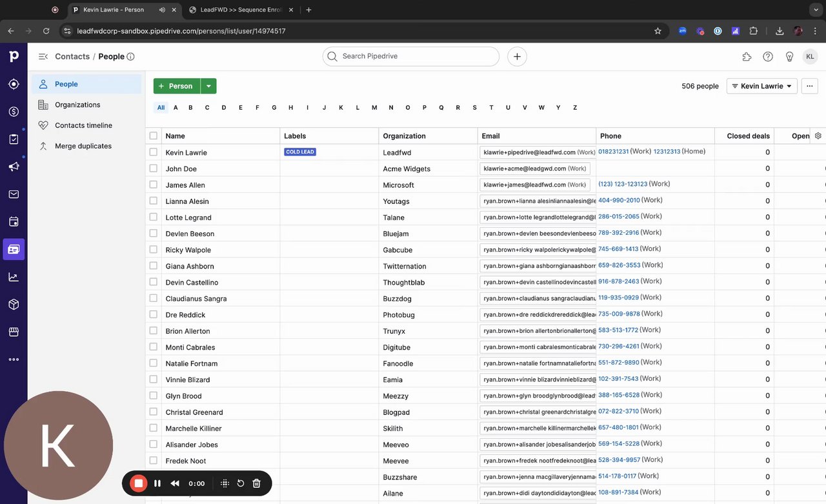The width and height of the screenshot is (826, 504).
Task: Open the browser tab list chevron
Action: (x=816, y=10)
